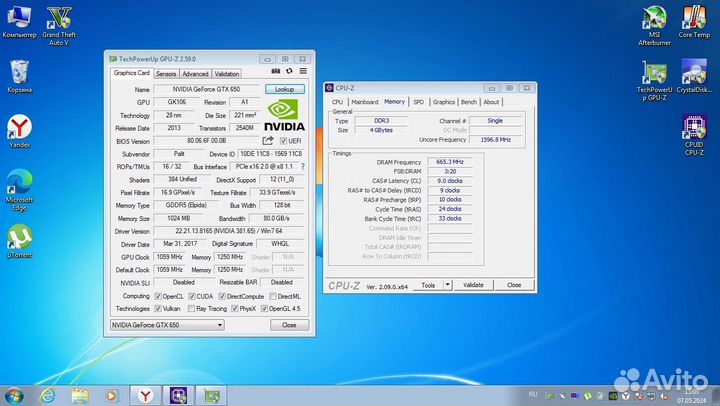Click the GPU-Z screenshot camera icon
The width and height of the screenshot is (720, 406).
276,71
